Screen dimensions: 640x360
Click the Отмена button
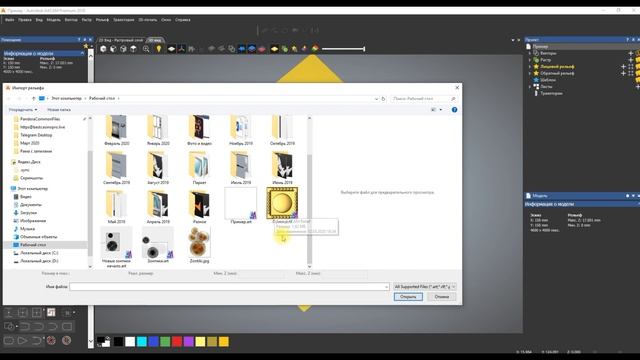[x=442, y=297]
